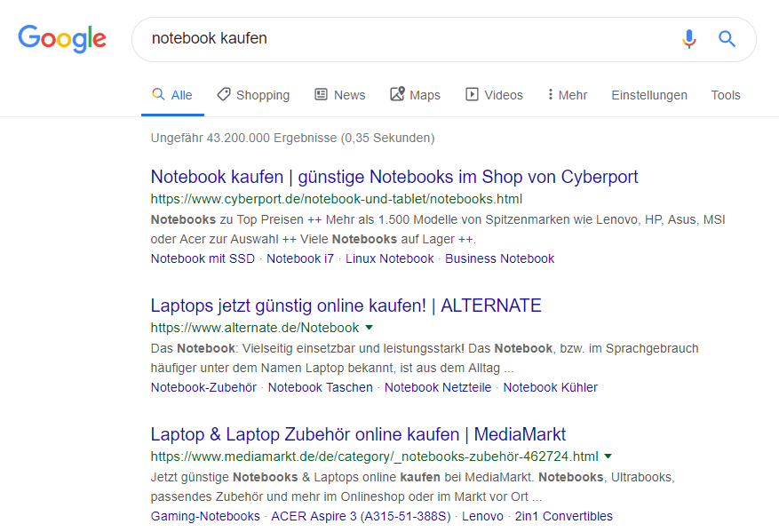Expand dropdown arrow next to alternate.de URL
The width and height of the screenshot is (779, 532).
[x=370, y=328]
